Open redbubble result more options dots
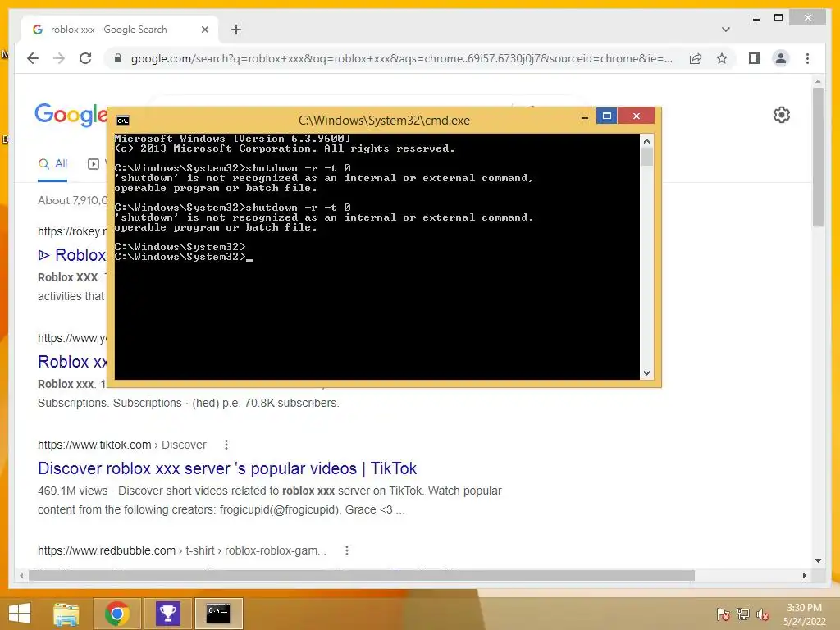The height and width of the screenshot is (630, 840). [x=347, y=550]
